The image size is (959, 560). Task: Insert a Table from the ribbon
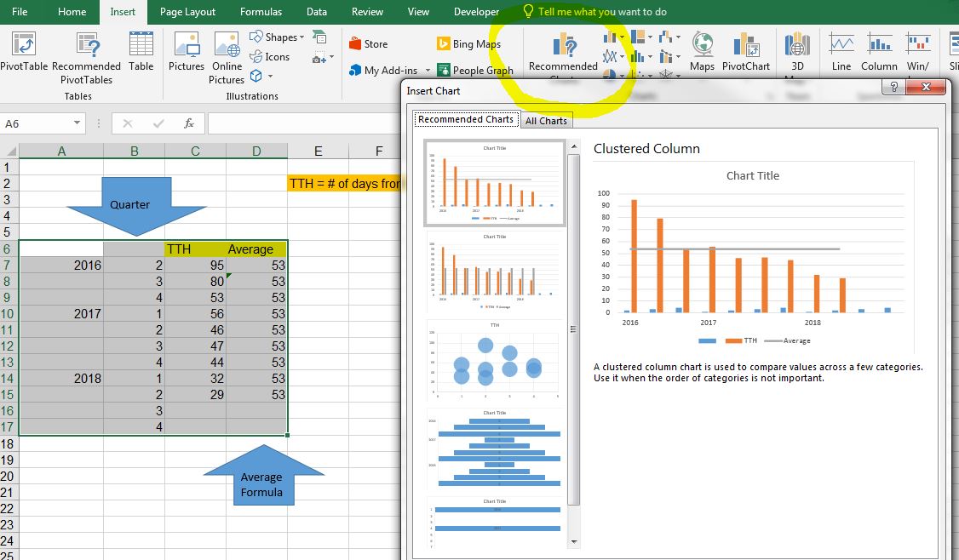click(x=141, y=45)
